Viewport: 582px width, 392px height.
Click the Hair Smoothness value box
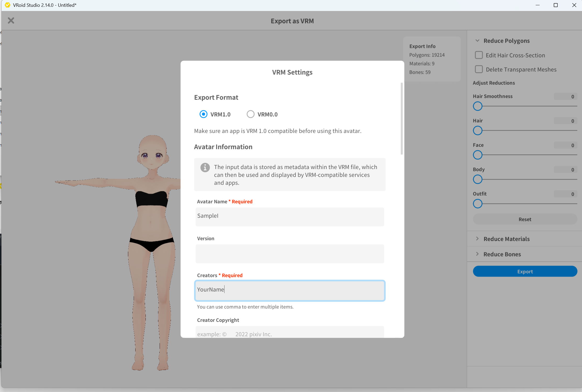(x=565, y=97)
